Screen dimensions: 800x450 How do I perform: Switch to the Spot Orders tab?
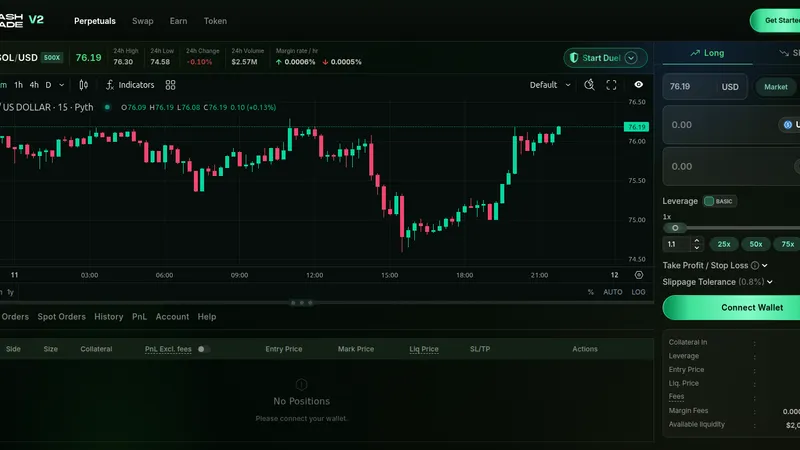click(61, 317)
